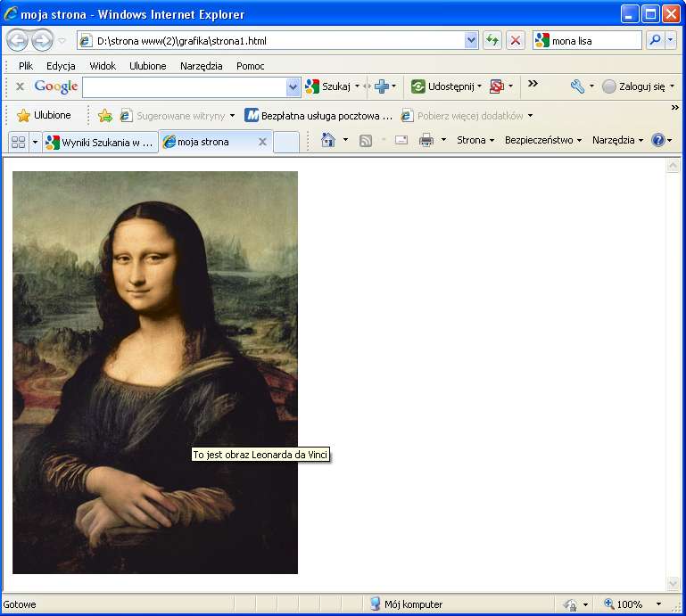
Task: Click the green Refresh arrows icon
Action: pos(492,41)
